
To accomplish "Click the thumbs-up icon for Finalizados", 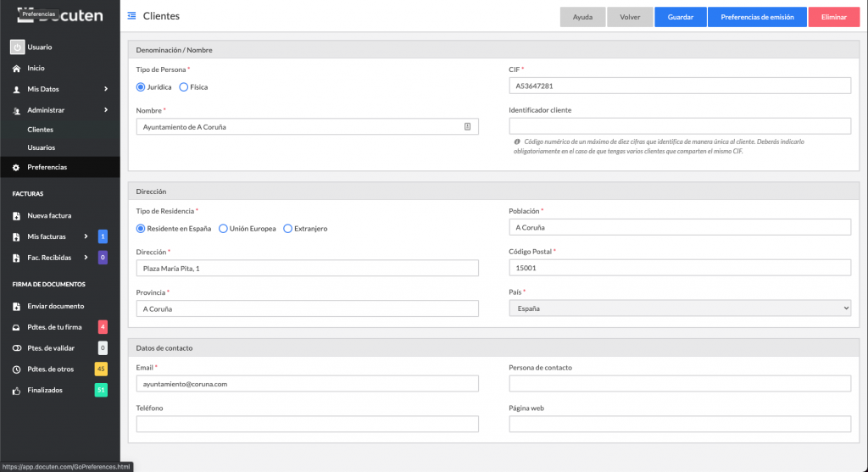I will pos(17,391).
